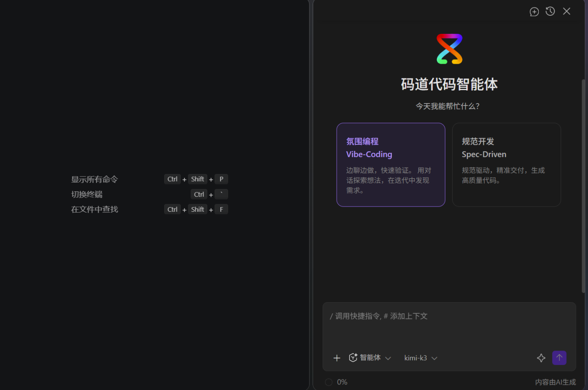Send message with purple arrow button
This screenshot has height=390, width=588.
click(x=559, y=358)
